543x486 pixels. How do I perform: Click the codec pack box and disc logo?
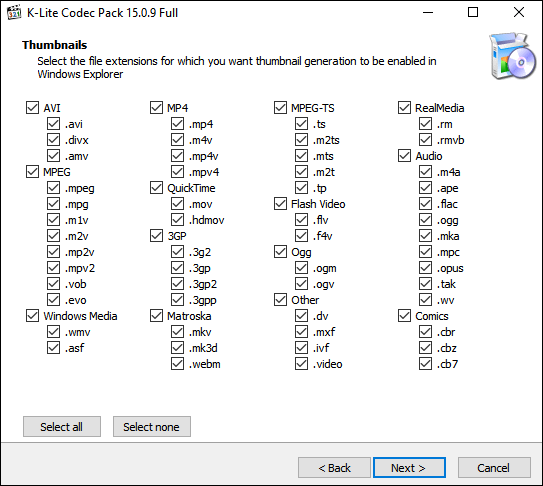click(x=512, y=56)
